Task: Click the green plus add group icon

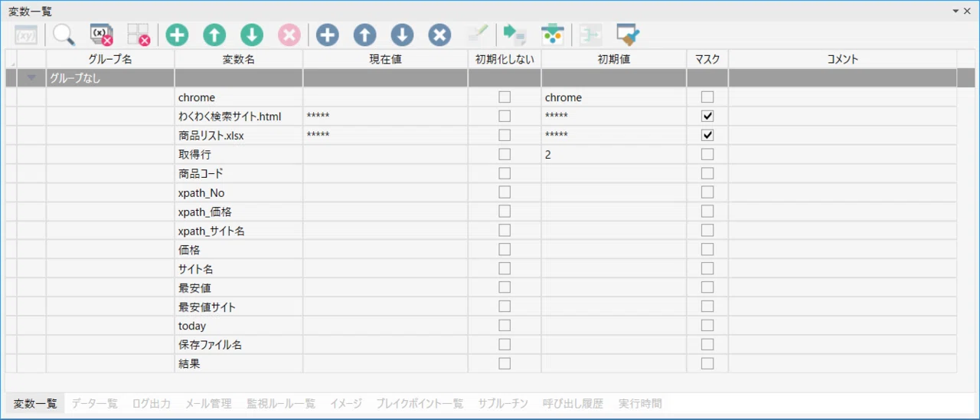Action: point(177,34)
